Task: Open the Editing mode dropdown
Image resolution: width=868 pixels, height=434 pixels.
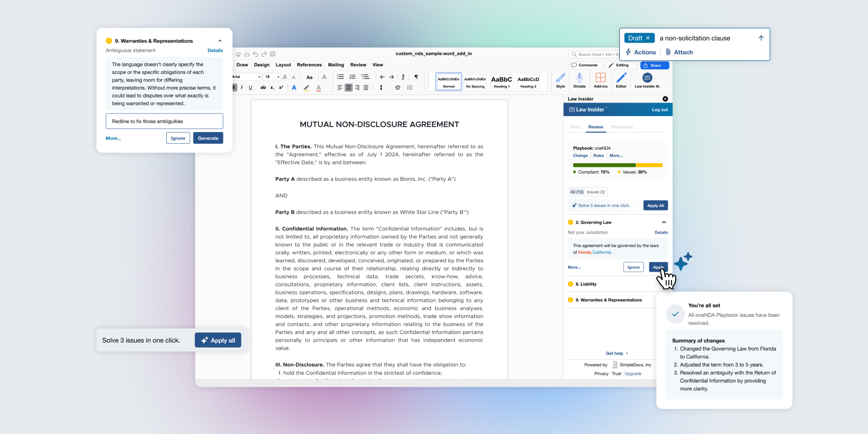Action: tap(622, 65)
